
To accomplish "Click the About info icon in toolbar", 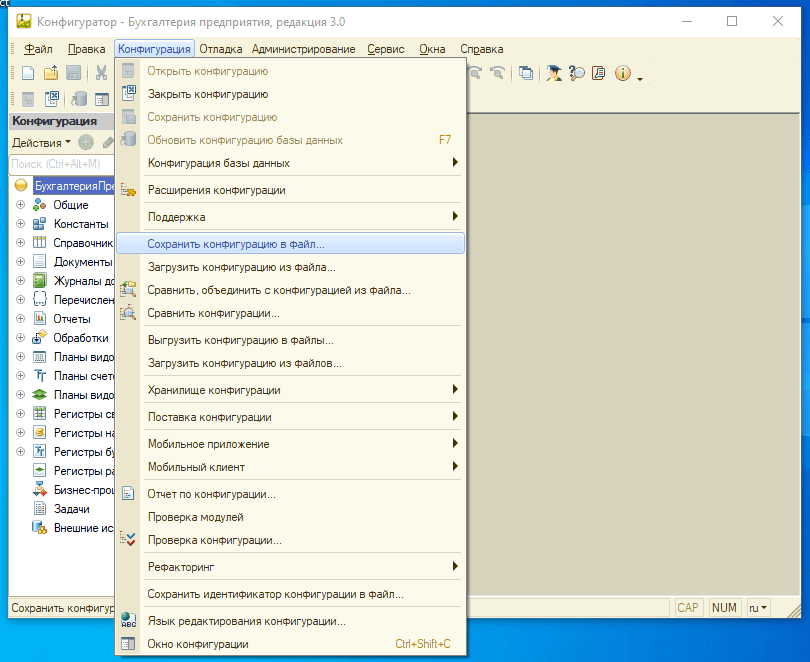I will 622,73.
